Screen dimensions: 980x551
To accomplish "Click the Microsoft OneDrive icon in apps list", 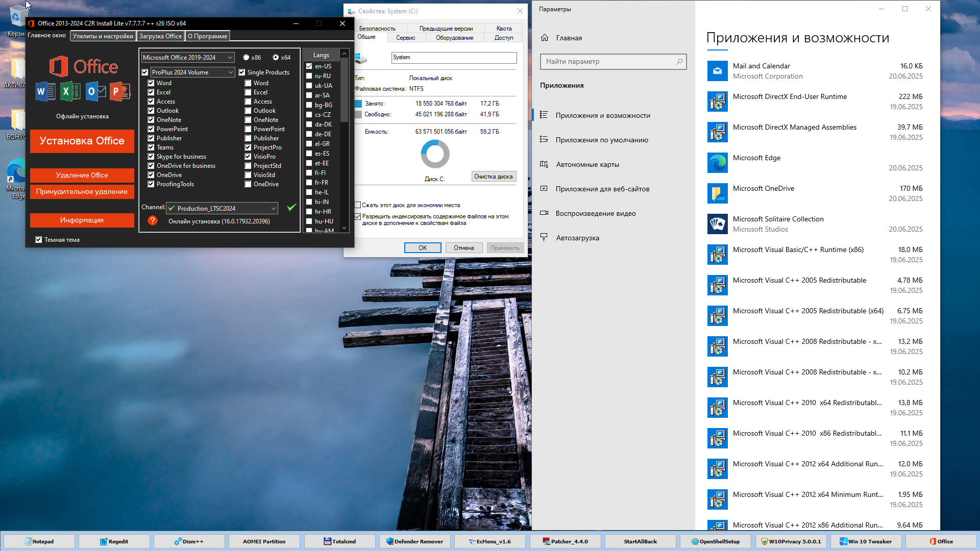I will [718, 193].
